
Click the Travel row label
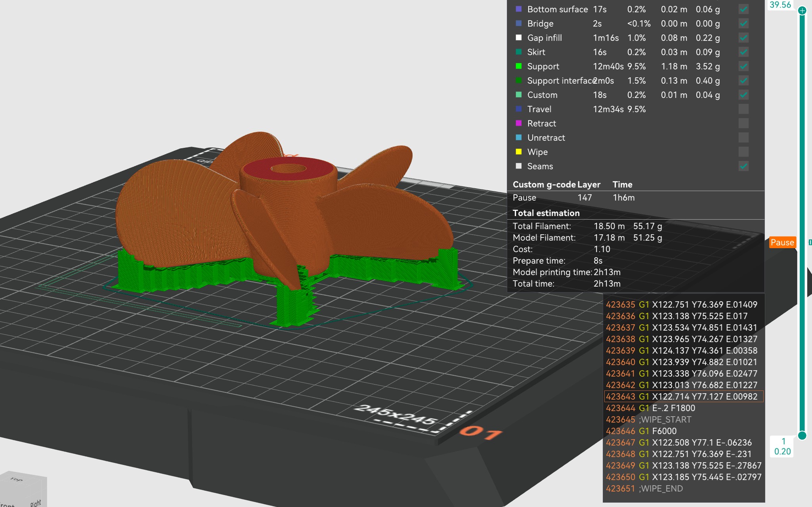point(539,109)
